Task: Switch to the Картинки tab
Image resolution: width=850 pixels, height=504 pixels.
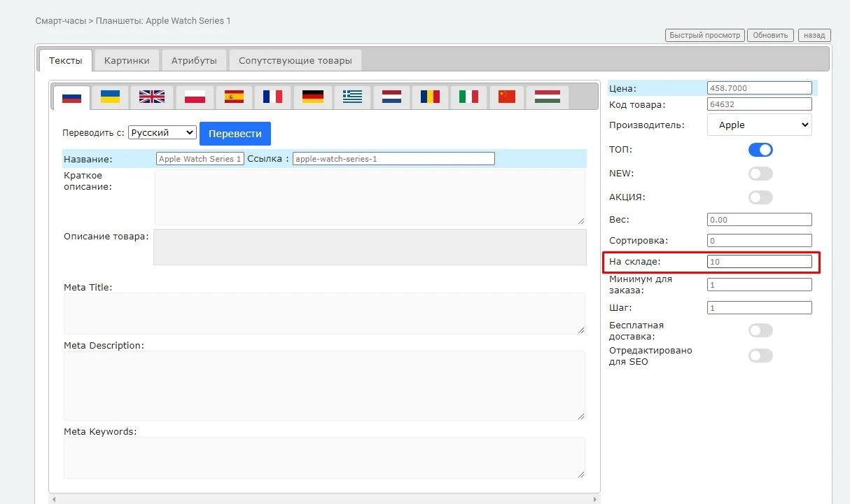Action: (x=127, y=60)
